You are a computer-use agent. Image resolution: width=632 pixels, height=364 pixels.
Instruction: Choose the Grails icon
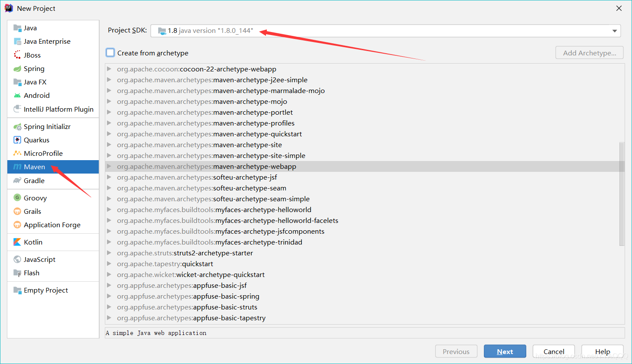click(x=17, y=211)
